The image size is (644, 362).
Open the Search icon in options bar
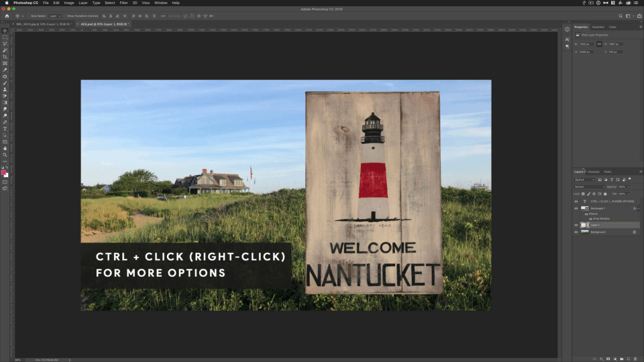click(x=620, y=16)
